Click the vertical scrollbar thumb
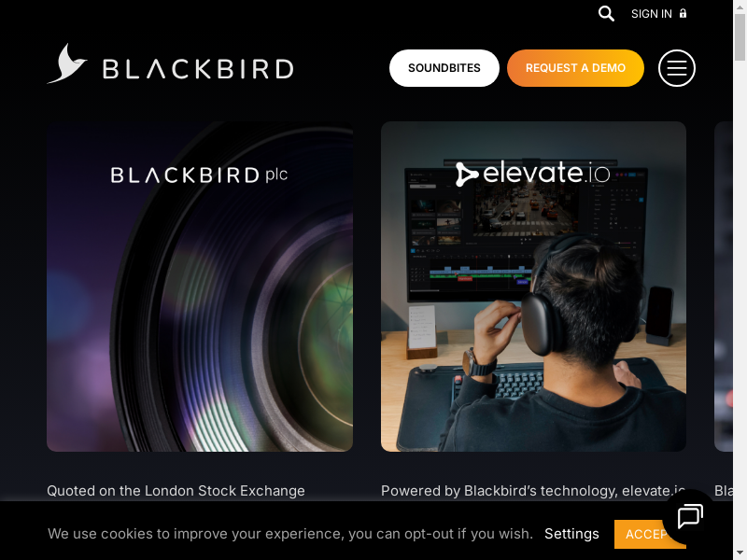Image resolution: width=747 pixels, height=560 pixels. coord(740,37)
